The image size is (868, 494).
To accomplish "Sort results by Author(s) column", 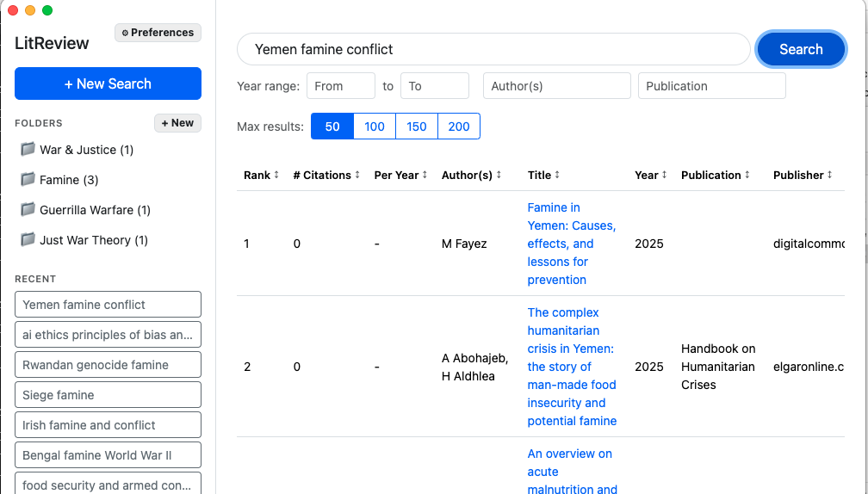I will click(x=472, y=175).
